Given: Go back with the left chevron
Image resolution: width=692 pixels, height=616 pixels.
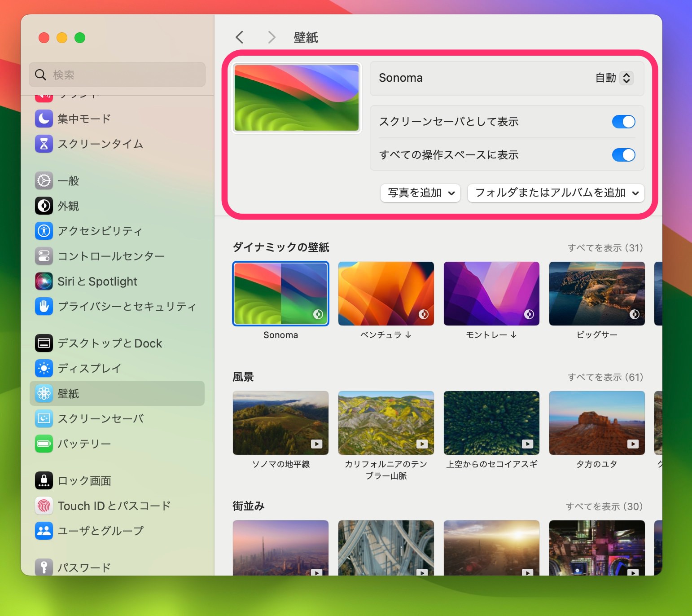Looking at the screenshot, I should pyautogui.click(x=240, y=37).
